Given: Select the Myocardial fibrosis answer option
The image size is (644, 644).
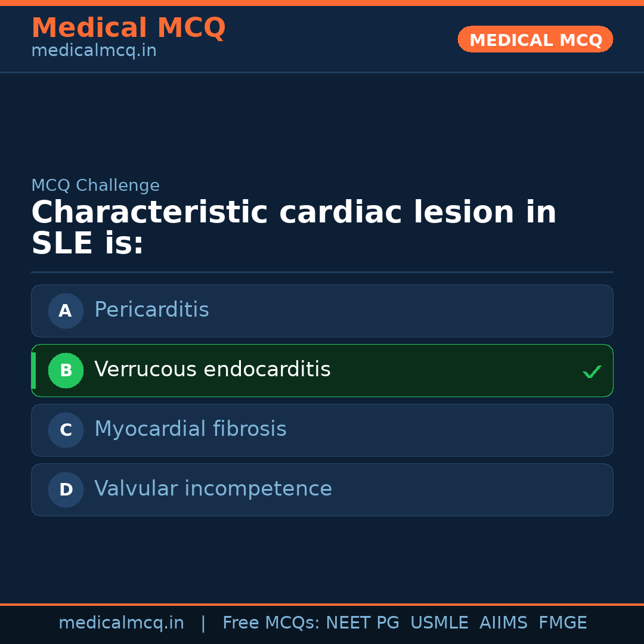Looking at the screenshot, I should (322, 430).
